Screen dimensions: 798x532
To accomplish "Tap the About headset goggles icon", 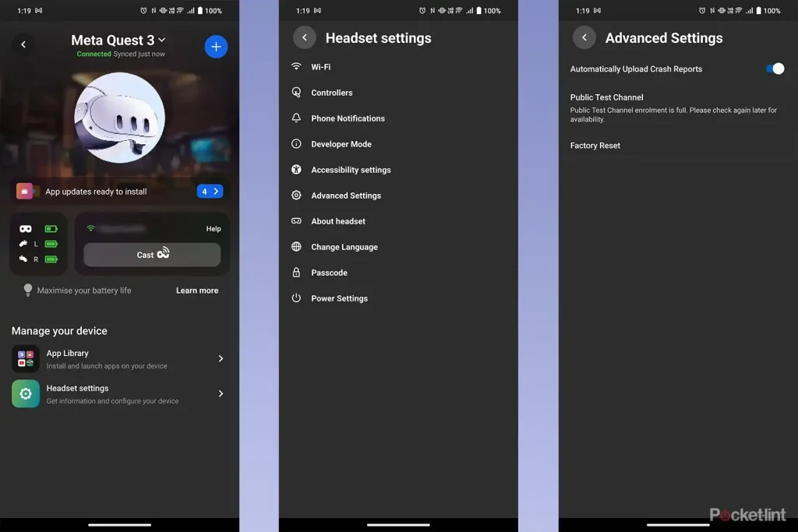I will 296,220.
